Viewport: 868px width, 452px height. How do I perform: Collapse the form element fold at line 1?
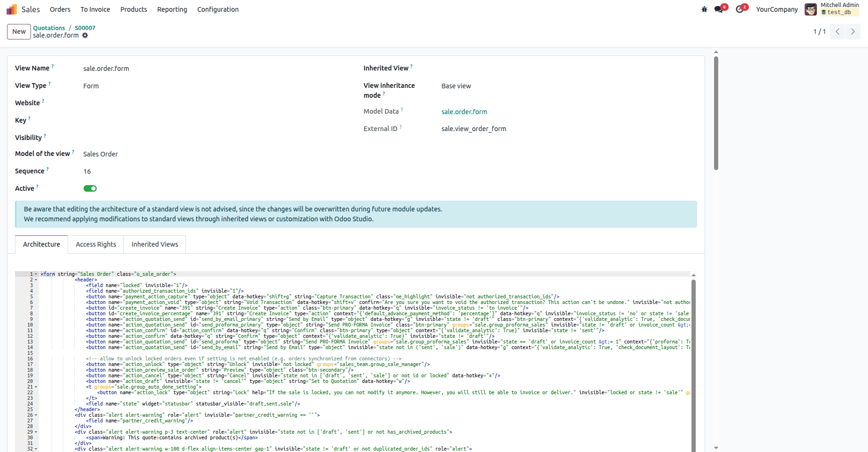pyautogui.click(x=37, y=274)
